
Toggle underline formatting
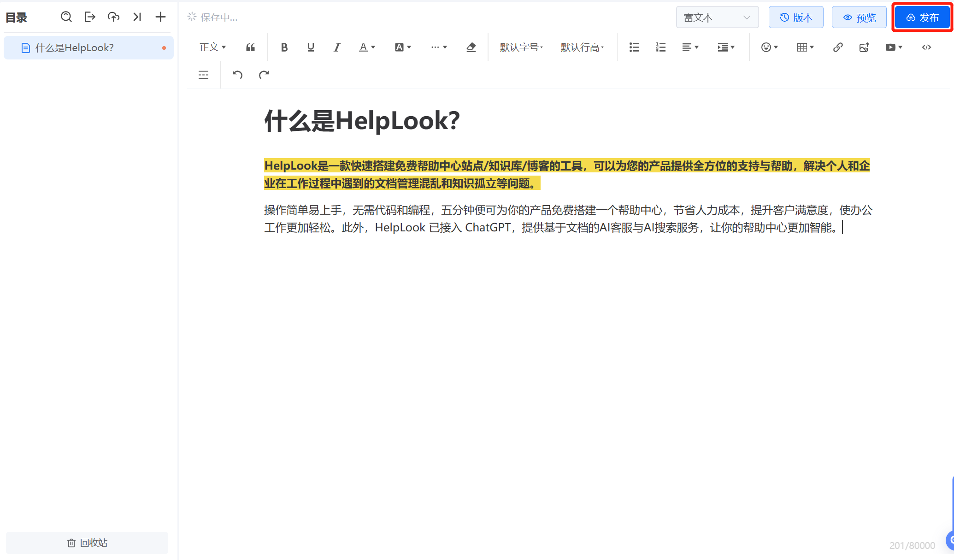tap(311, 47)
